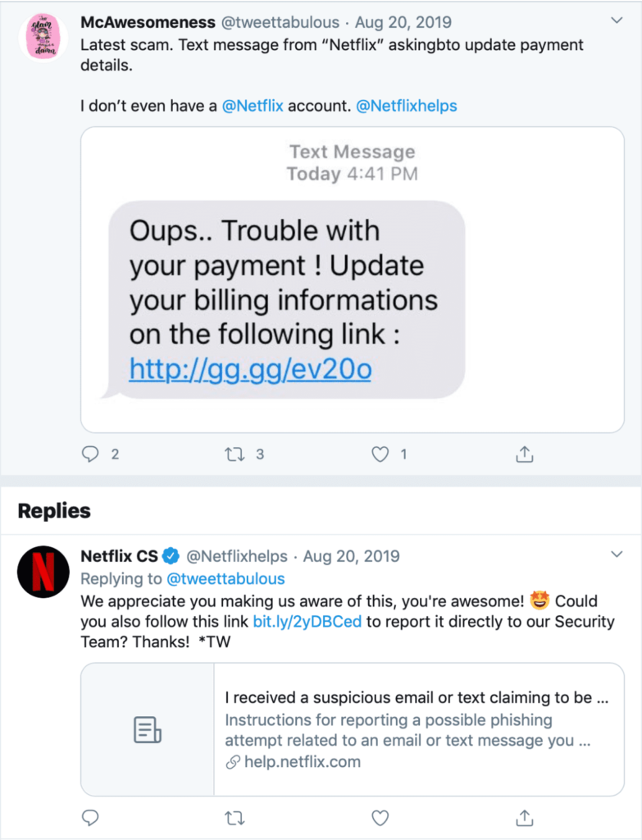Retweet the Netflix CS reply
The image size is (642, 840).
(x=235, y=817)
